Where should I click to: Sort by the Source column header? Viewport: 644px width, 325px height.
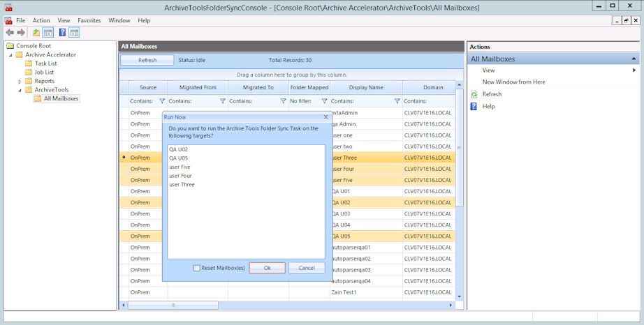148,87
